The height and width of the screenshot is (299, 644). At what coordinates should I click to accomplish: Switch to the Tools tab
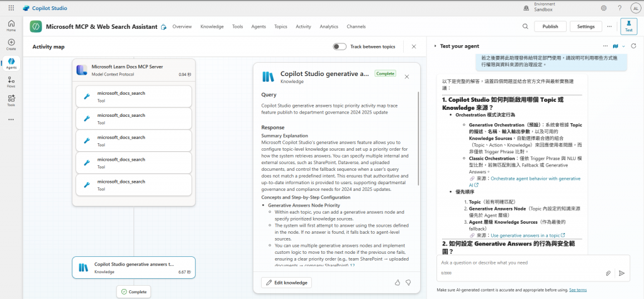coord(237,26)
